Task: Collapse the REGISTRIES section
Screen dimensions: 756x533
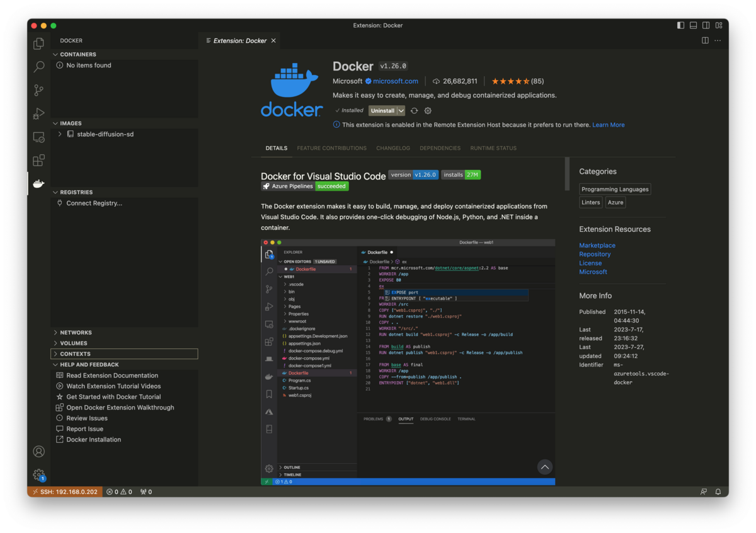Action: click(125, 192)
